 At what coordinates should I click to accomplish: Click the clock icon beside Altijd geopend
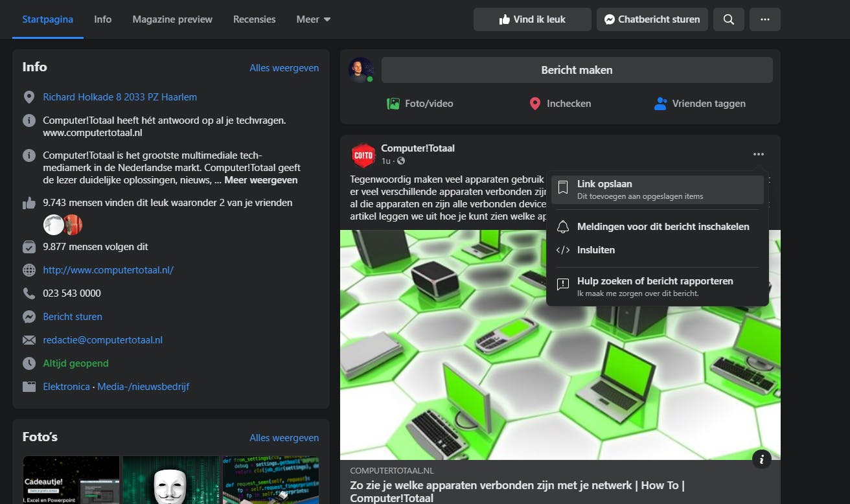(29, 363)
